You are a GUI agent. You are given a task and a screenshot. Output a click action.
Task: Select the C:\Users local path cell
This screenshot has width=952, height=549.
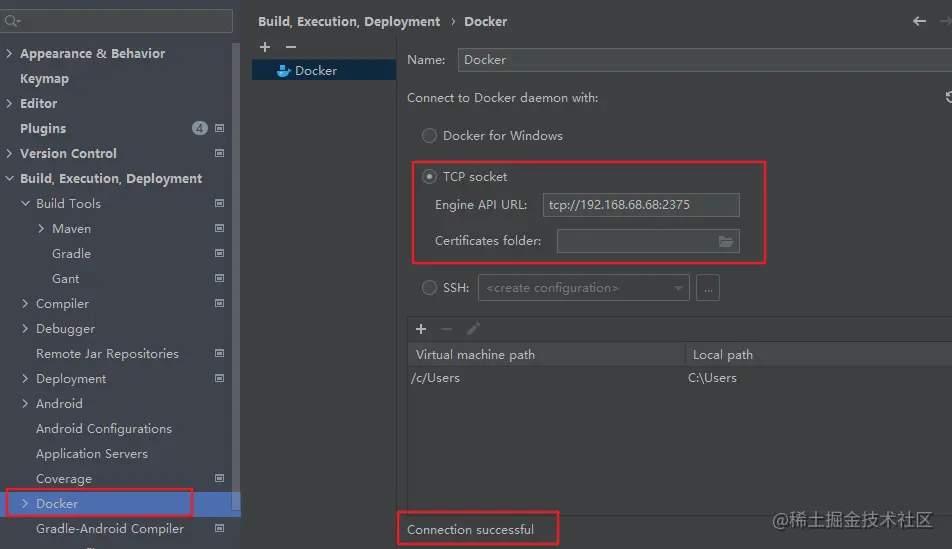point(819,378)
